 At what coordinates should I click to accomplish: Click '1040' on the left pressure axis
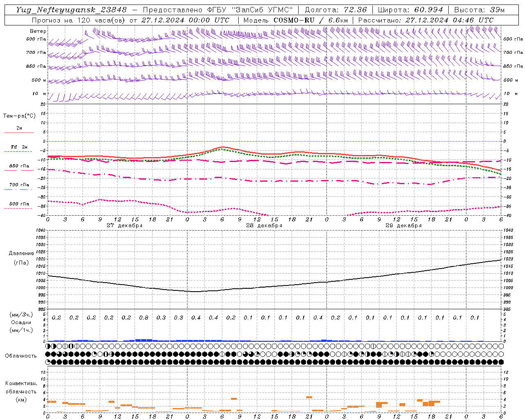pos(41,231)
